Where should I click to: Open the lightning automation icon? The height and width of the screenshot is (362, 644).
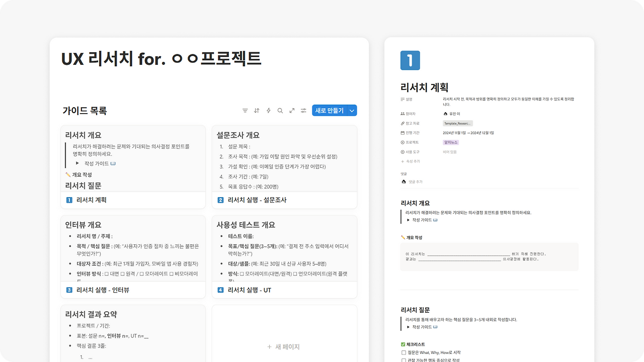(x=268, y=111)
